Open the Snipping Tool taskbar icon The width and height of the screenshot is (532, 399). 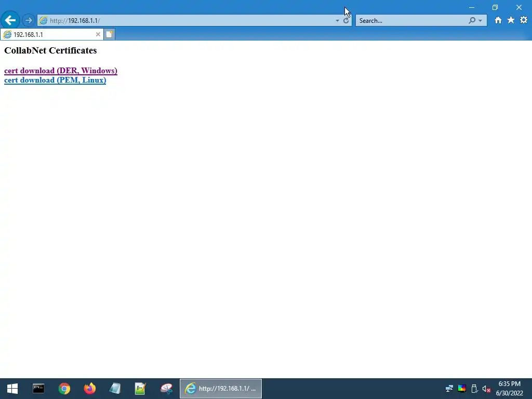click(x=166, y=389)
